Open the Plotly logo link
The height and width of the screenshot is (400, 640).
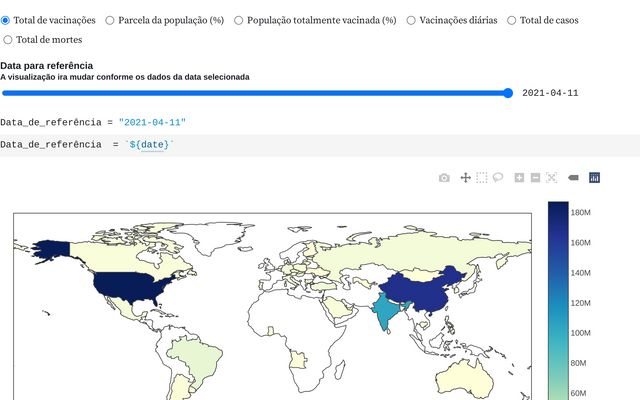coord(594,178)
